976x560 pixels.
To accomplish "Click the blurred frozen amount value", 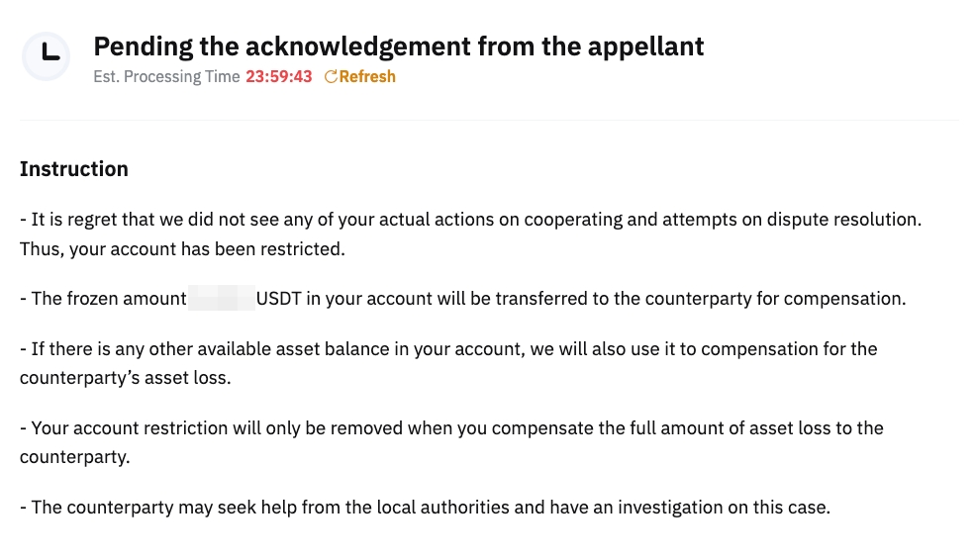I will tap(221, 299).
